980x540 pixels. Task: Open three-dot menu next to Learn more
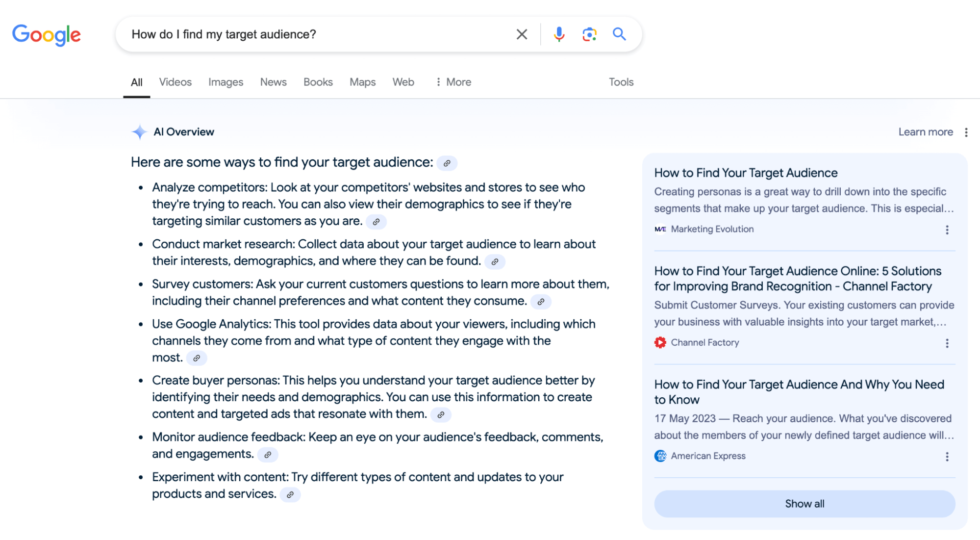966,132
